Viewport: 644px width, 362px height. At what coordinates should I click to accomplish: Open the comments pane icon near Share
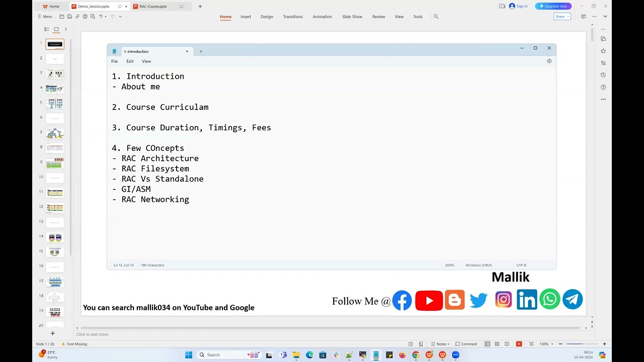click(584, 17)
